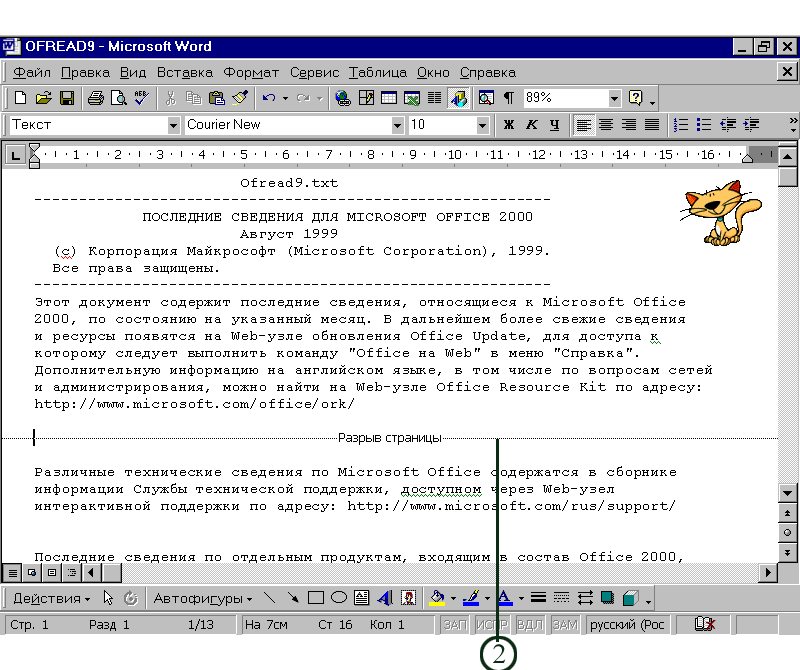Show more formatting toolbar buttons chevron
This screenshot has height=670, width=800.
coord(792,125)
